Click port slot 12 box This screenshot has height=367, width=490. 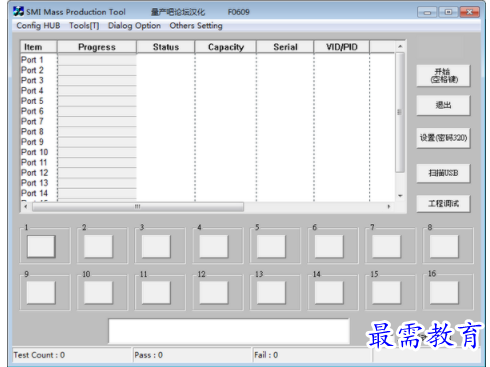214,292
